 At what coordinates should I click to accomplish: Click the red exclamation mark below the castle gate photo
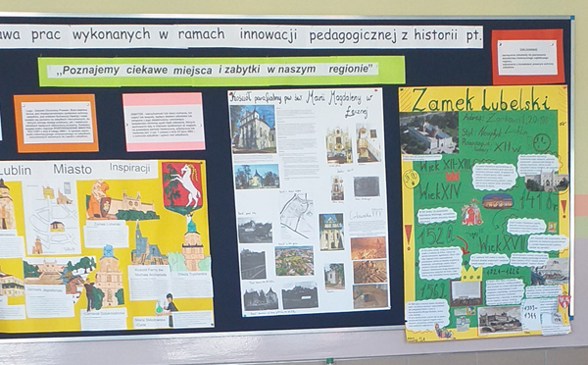(563, 209)
